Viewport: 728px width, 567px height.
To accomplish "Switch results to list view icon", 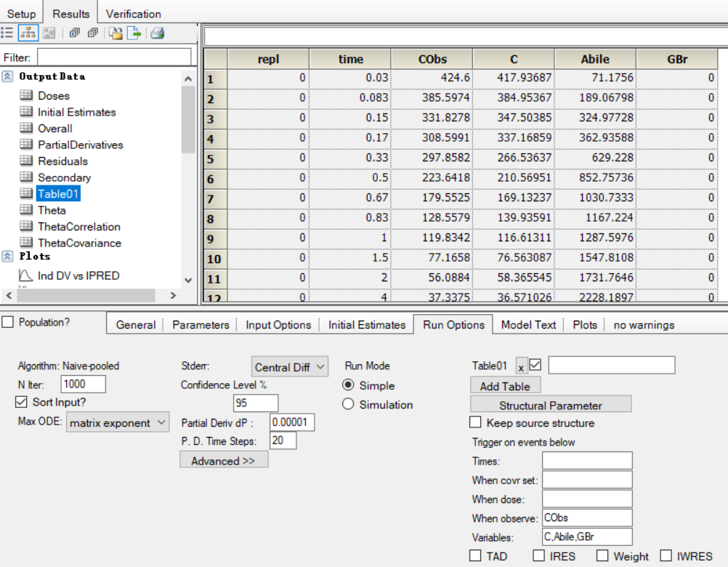I will pyautogui.click(x=7, y=33).
